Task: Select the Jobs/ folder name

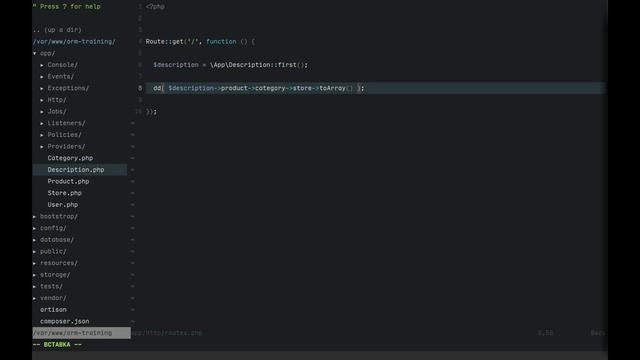Action: 57,111
